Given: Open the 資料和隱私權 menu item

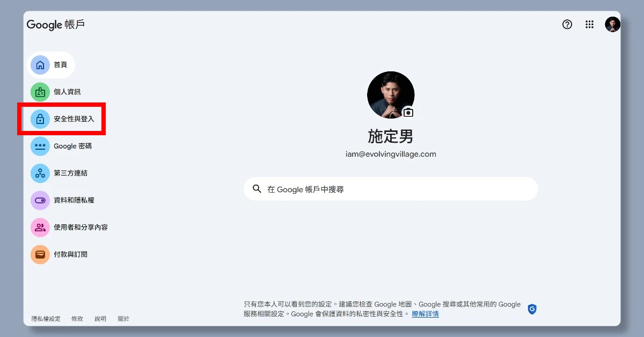Looking at the screenshot, I should 63,200.
